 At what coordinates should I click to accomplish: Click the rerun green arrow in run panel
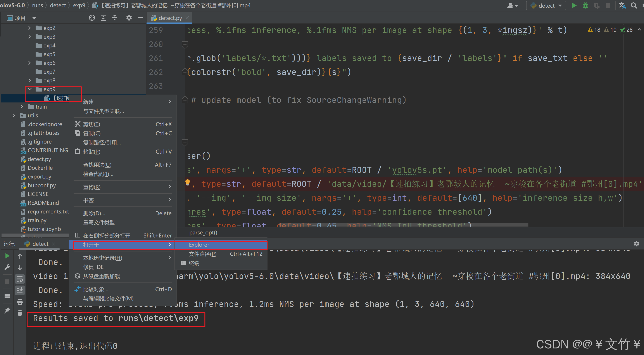tap(7, 256)
